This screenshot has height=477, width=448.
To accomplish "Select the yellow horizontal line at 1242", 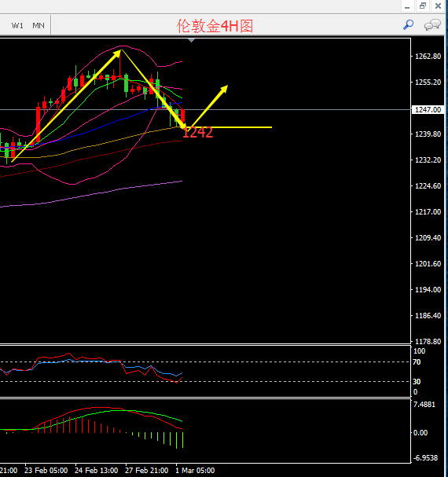I will click(230, 127).
